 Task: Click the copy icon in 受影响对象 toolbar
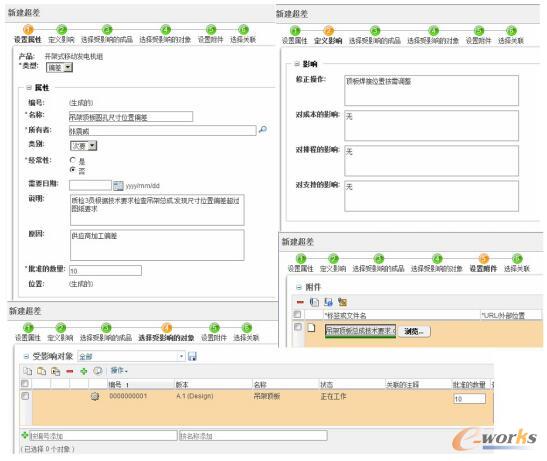click(28, 371)
